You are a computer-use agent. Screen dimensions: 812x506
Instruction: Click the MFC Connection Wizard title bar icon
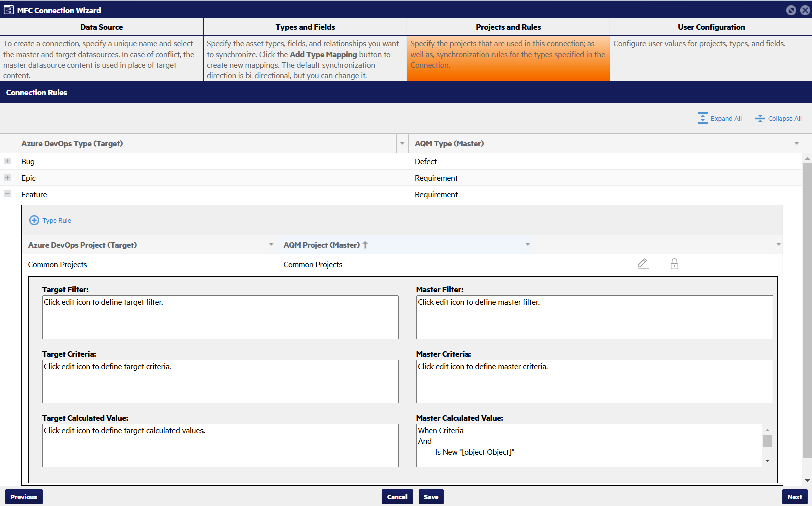pos(8,10)
